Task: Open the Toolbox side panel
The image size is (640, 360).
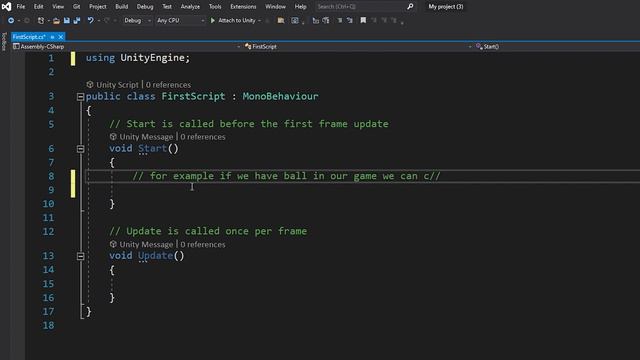Action: 4,42
